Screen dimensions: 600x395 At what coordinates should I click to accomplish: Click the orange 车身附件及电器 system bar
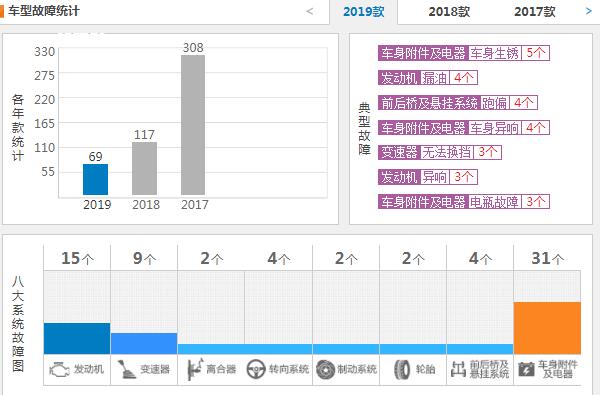click(x=547, y=328)
